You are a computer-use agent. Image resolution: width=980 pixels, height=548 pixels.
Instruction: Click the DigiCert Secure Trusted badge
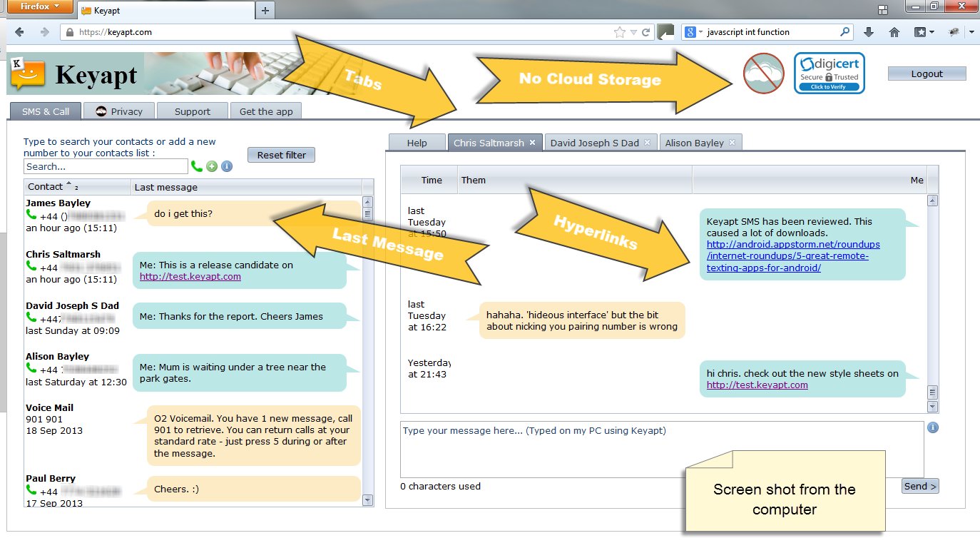[x=830, y=73]
